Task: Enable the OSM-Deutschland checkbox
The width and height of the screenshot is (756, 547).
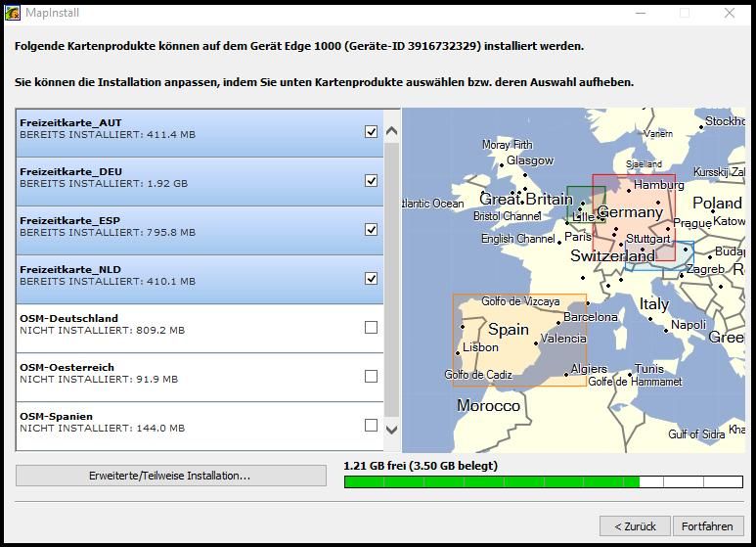Action: [371, 327]
